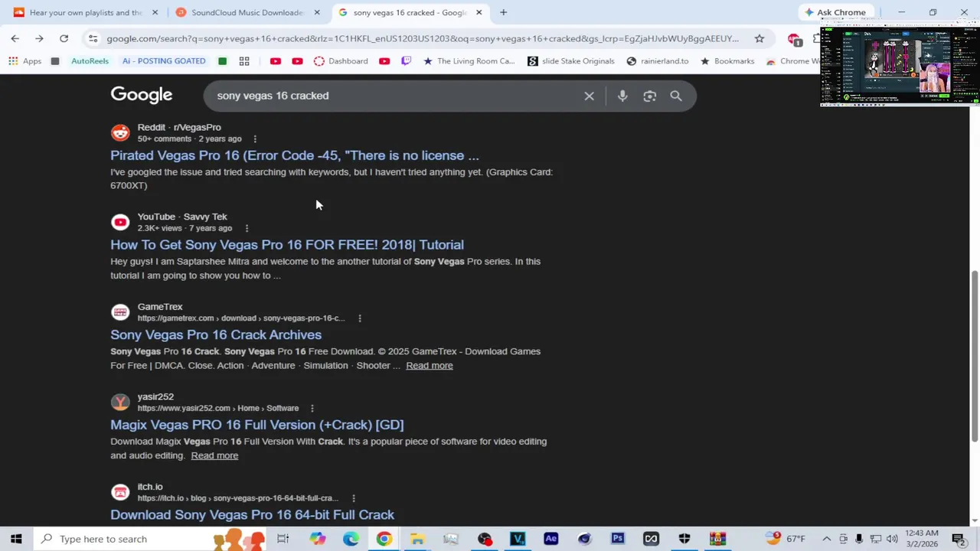The width and height of the screenshot is (980, 551).
Task: Open Cinema 4D from the taskbar
Action: (x=584, y=539)
